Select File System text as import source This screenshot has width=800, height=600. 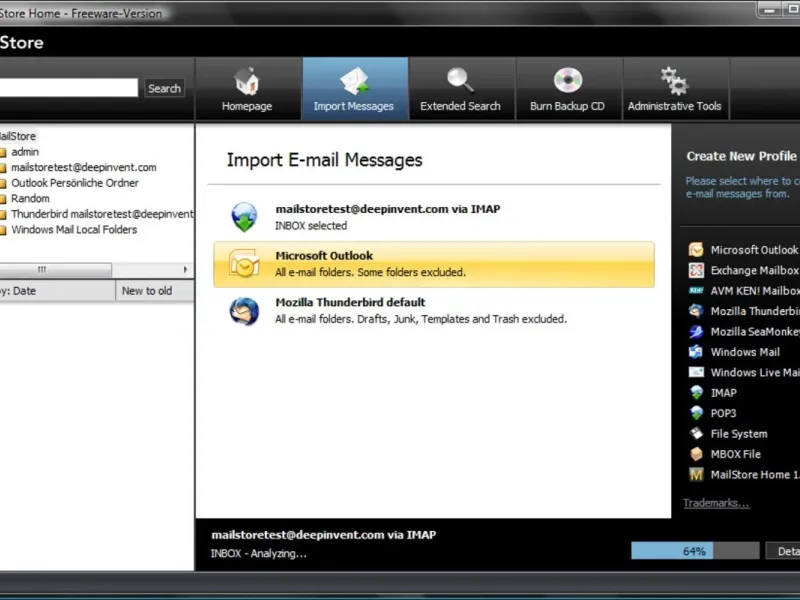click(x=739, y=434)
